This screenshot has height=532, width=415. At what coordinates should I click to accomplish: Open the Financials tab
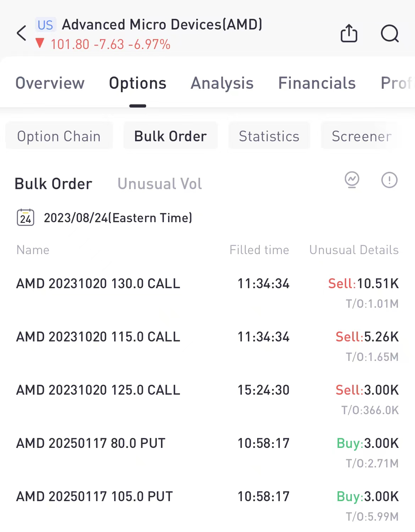317,83
